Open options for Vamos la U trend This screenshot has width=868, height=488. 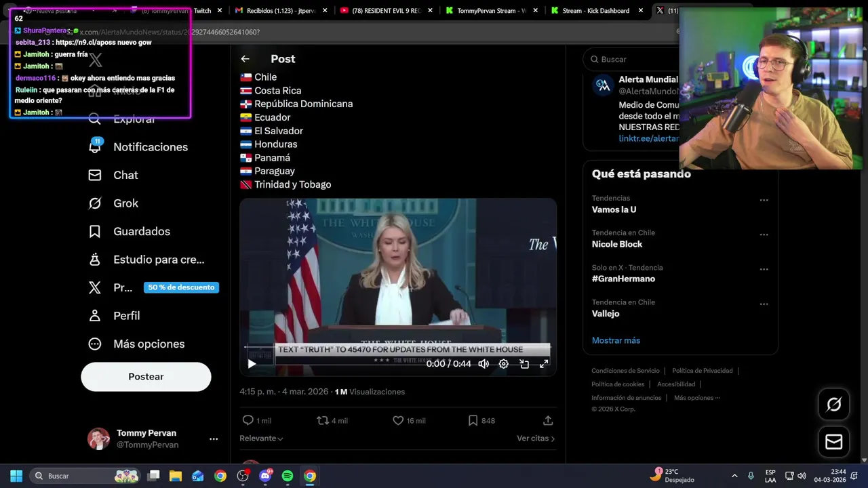click(x=764, y=200)
